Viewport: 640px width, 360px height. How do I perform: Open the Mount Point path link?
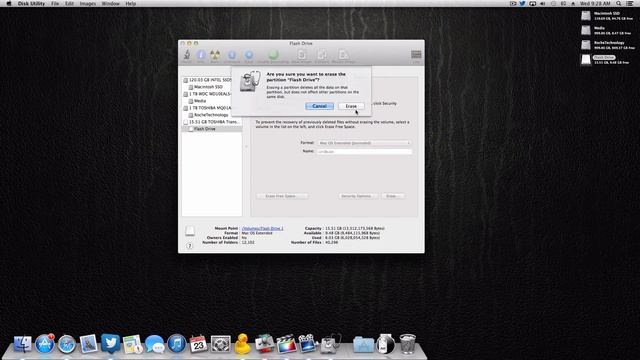(x=262, y=229)
